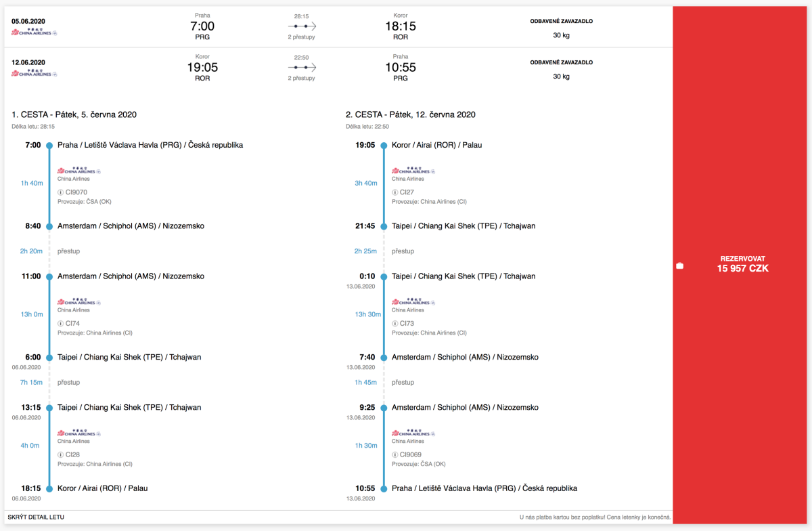Collapse details via Skrýt detail letu
The width and height of the screenshot is (812, 531).
36,517
